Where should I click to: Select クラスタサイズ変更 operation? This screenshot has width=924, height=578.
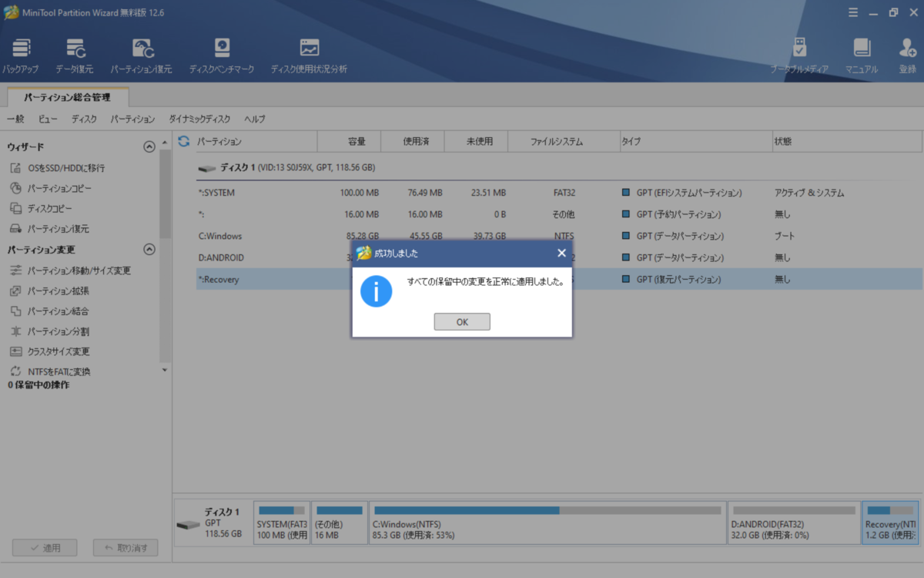pos(50,351)
